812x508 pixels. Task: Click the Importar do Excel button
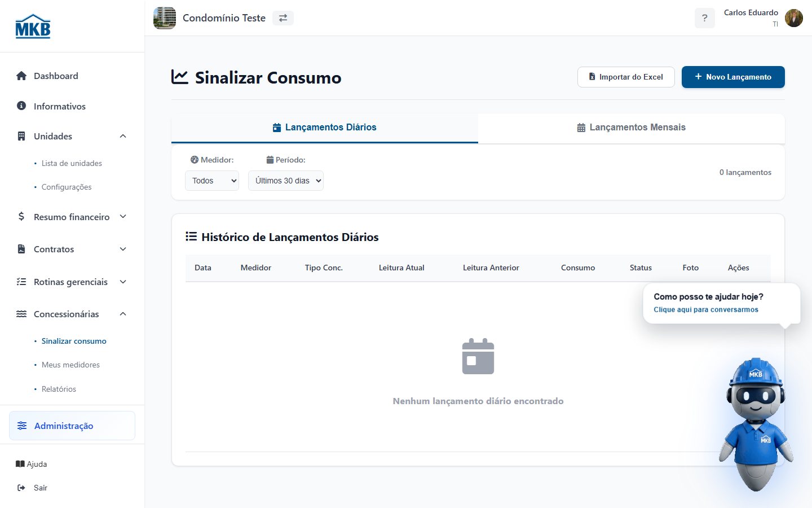click(x=626, y=77)
